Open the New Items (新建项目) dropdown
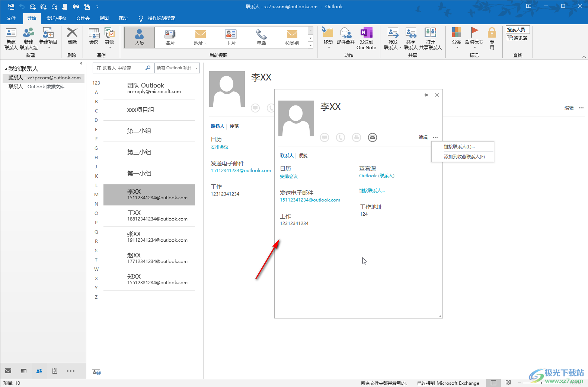 coord(48,38)
